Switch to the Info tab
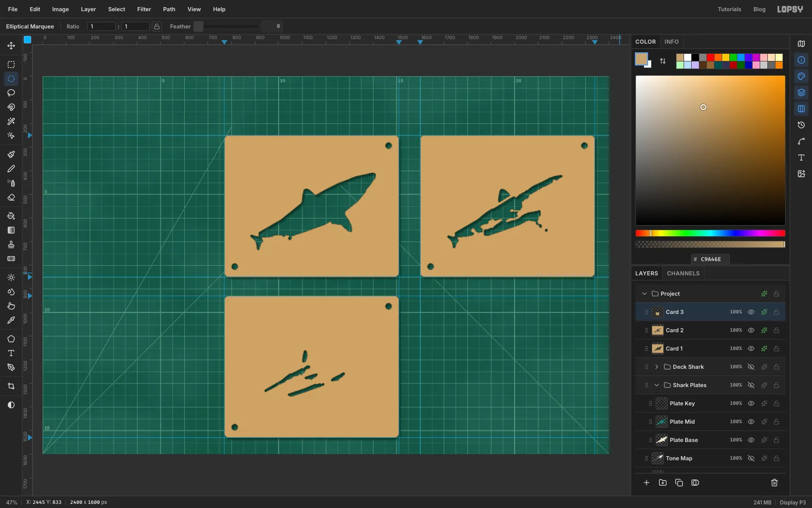812x508 pixels. pyautogui.click(x=671, y=42)
